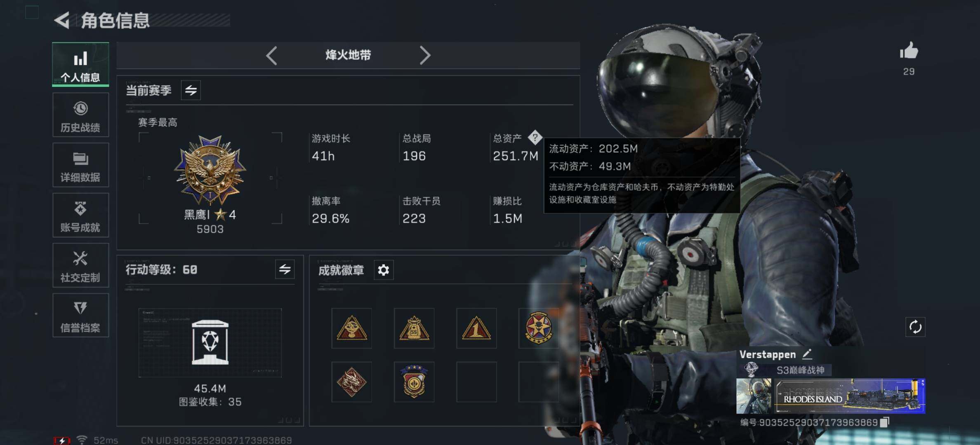Image resolution: width=980 pixels, height=445 pixels.
Task: Edit the Verstappen nickname with the pencil icon
Action: pos(807,354)
